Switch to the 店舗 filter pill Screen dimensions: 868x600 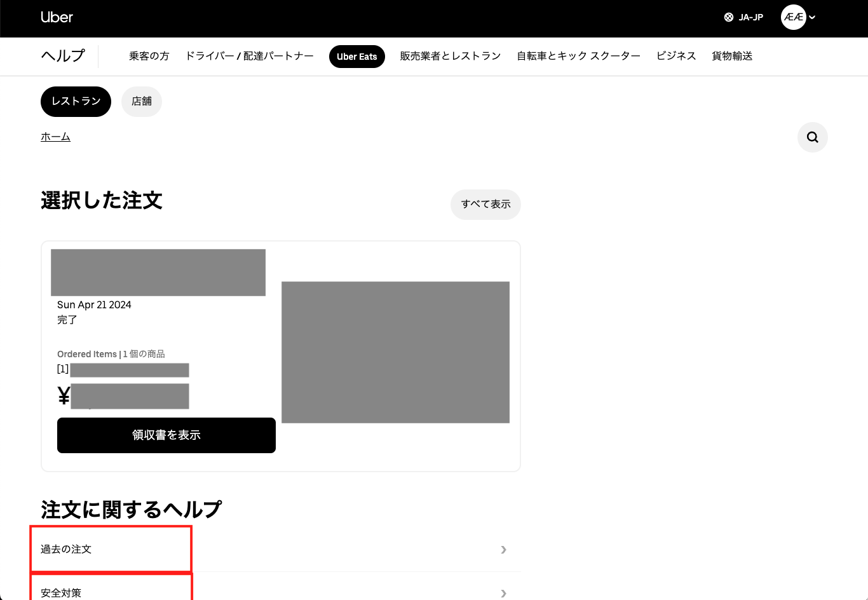point(142,102)
